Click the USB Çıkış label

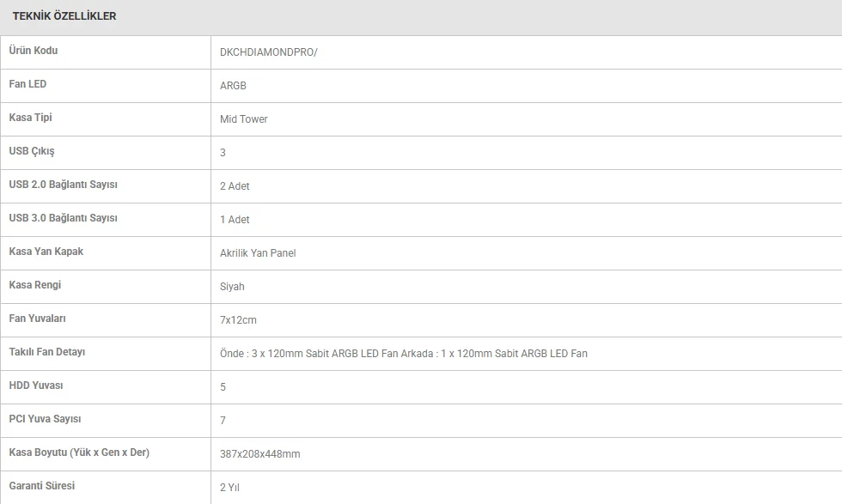(x=32, y=151)
